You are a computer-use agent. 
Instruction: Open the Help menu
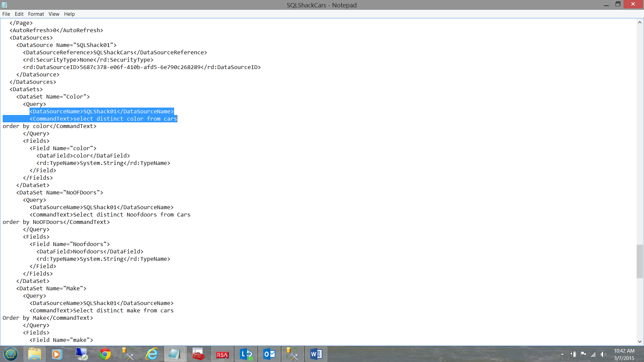(x=69, y=14)
